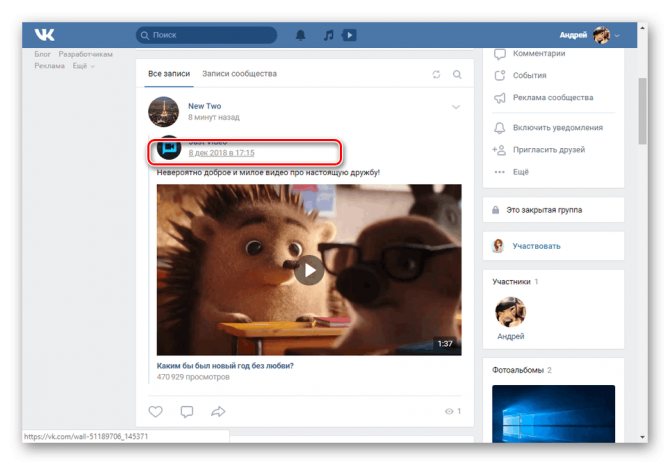Image resolution: width=670 pixels, height=465 pixels.
Task: Enable Включить уведомления
Action: (x=558, y=128)
